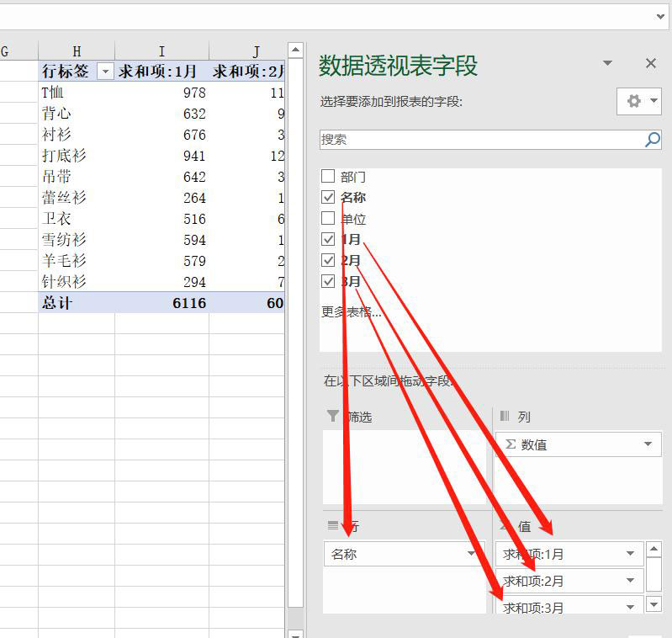The height and width of the screenshot is (638, 672).
Task: Uncheck the 名称 field checkbox
Action: click(329, 198)
